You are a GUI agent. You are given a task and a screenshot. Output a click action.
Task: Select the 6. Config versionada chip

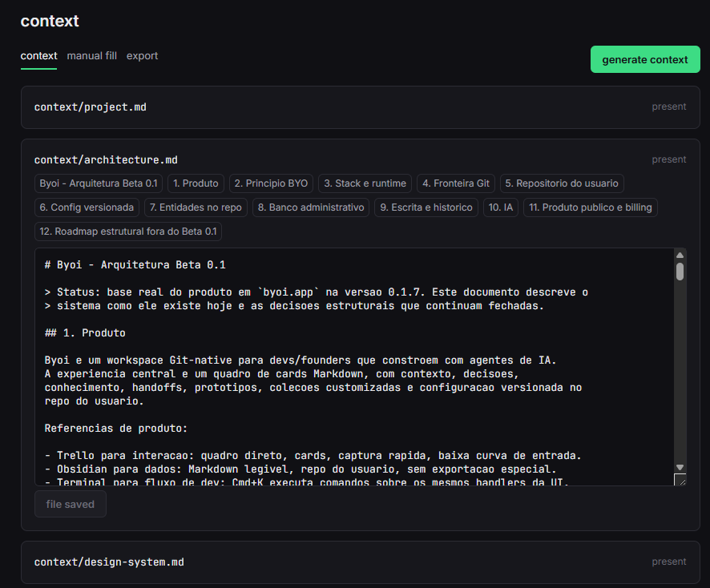point(87,207)
